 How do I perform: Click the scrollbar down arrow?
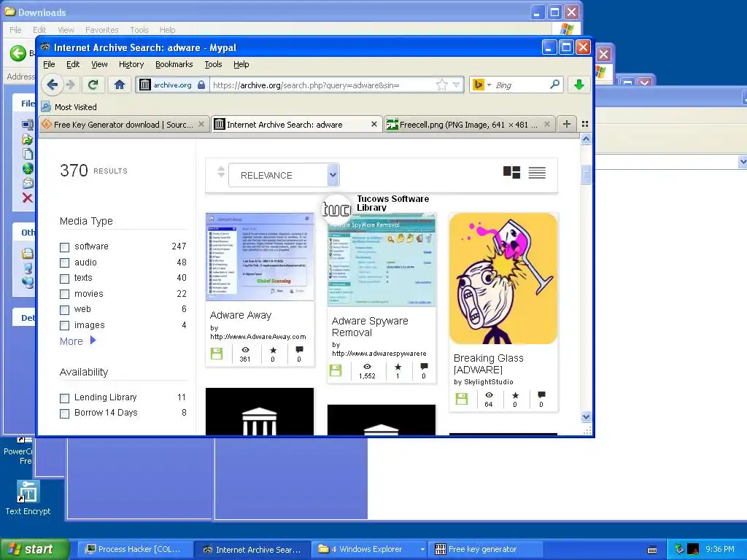point(586,416)
